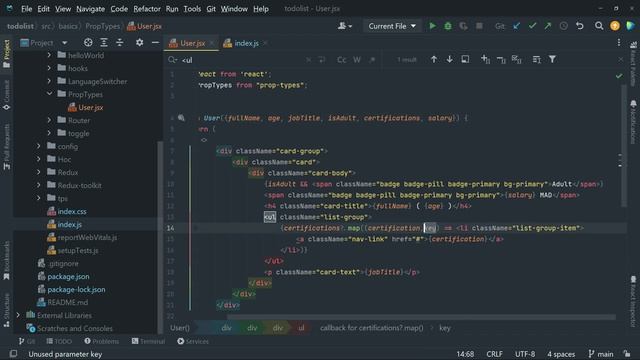Go to next search occurrence arrow

[x=449, y=60]
